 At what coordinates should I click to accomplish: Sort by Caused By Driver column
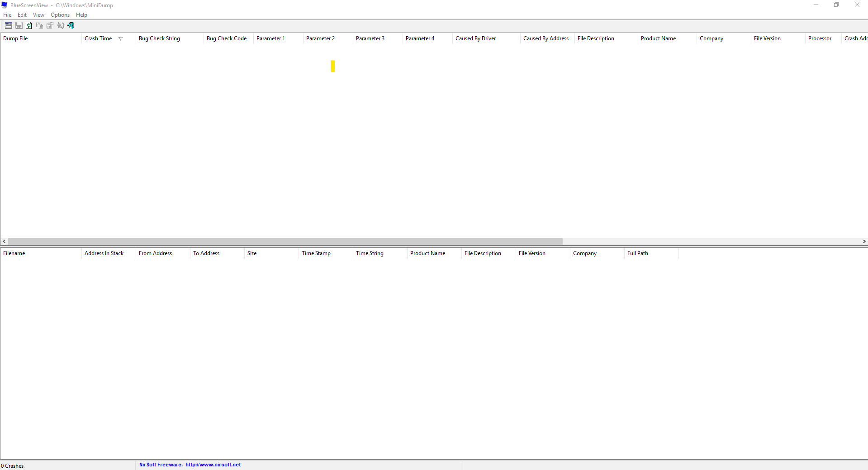click(486, 38)
